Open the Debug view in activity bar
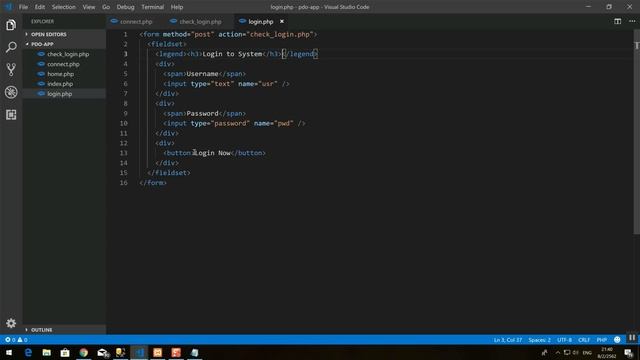This screenshot has height=360, width=640. coord(11,92)
